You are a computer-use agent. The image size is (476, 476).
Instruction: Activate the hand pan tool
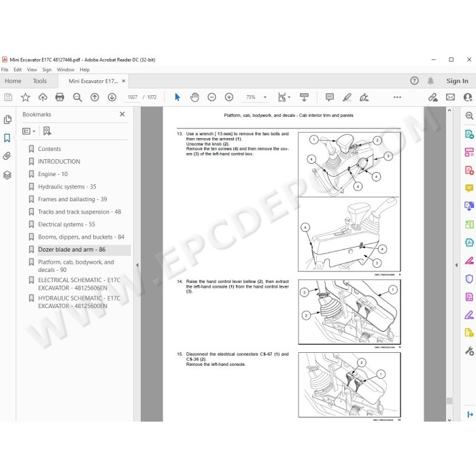click(194, 97)
